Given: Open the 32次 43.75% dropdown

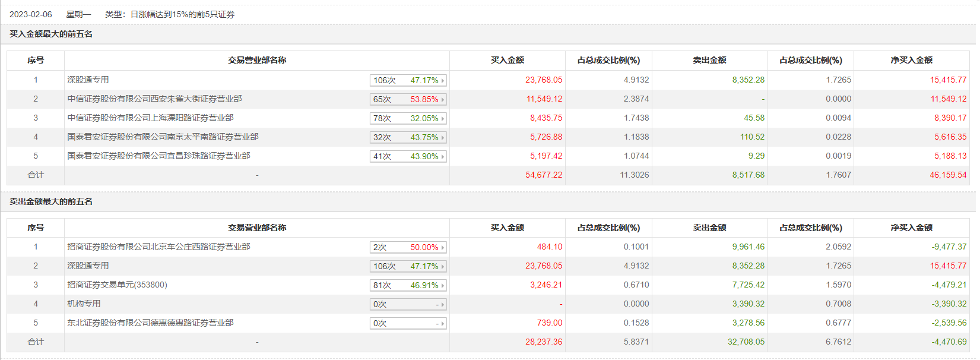Looking at the screenshot, I should pyautogui.click(x=443, y=138).
